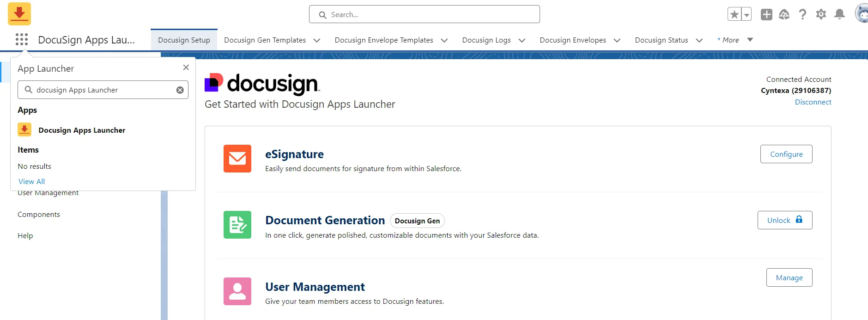Viewport: 868px width, 320px height.
Task: Click the DocuSign Apps Lau... app name
Action: [86, 40]
